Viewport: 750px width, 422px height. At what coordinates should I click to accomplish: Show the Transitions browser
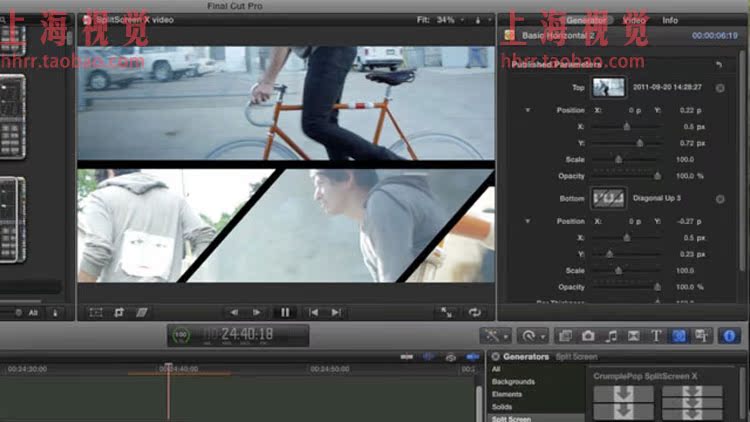click(x=633, y=336)
